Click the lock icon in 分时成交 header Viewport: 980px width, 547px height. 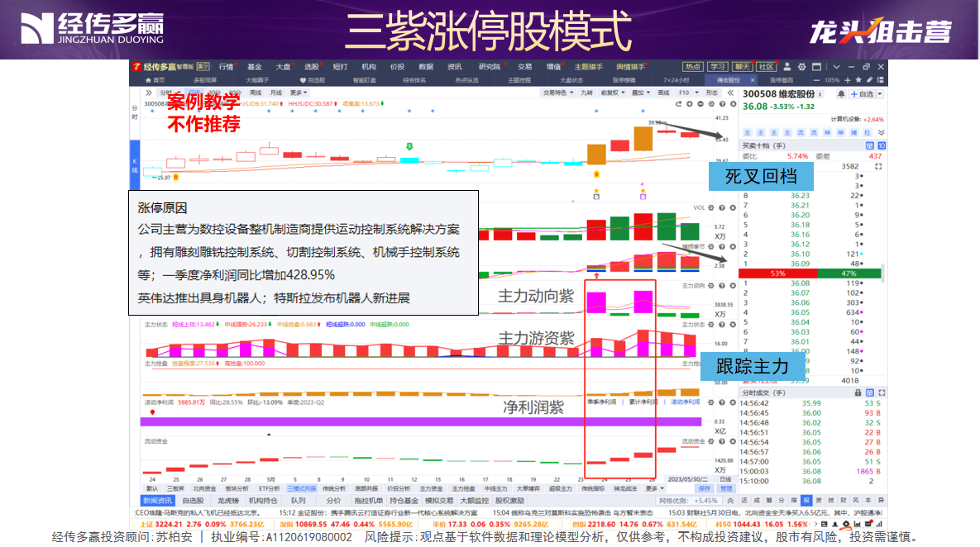click(x=858, y=392)
